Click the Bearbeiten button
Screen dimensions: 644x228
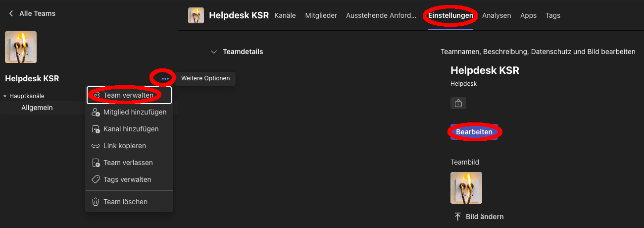click(474, 132)
